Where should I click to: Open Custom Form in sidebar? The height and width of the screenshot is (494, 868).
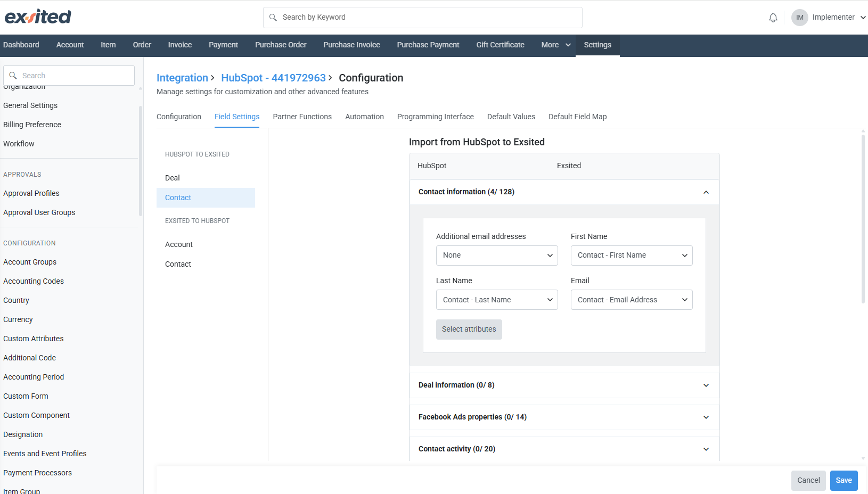[x=26, y=396]
